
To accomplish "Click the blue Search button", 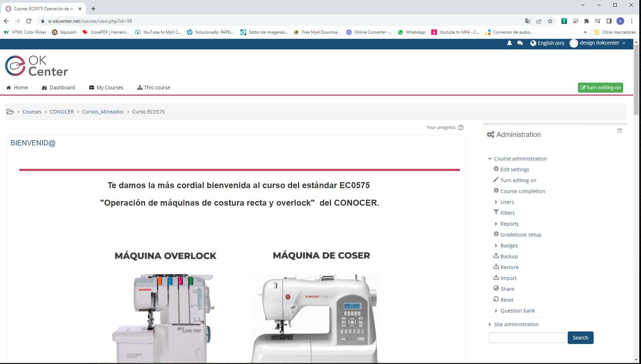I will tap(580, 338).
